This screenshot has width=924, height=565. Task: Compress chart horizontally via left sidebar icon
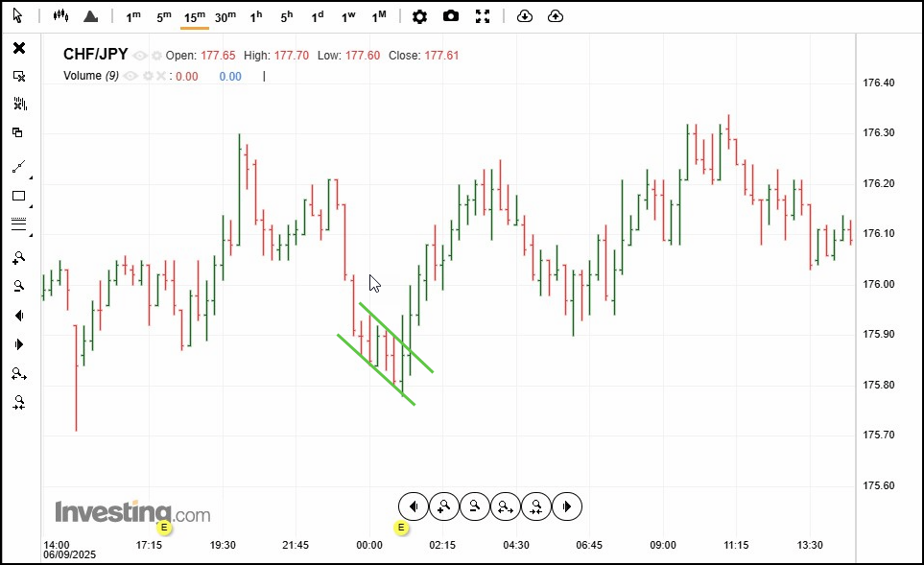point(19,402)
